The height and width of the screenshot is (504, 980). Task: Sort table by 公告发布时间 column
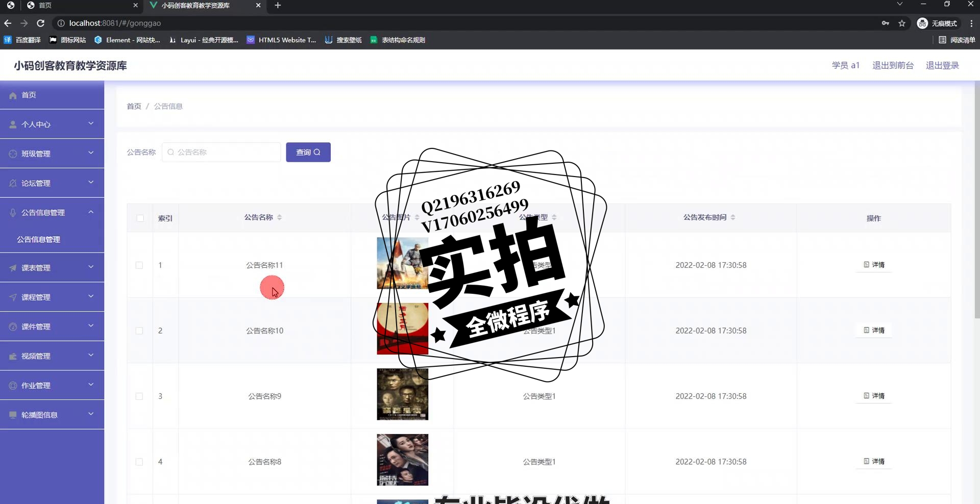733,217
